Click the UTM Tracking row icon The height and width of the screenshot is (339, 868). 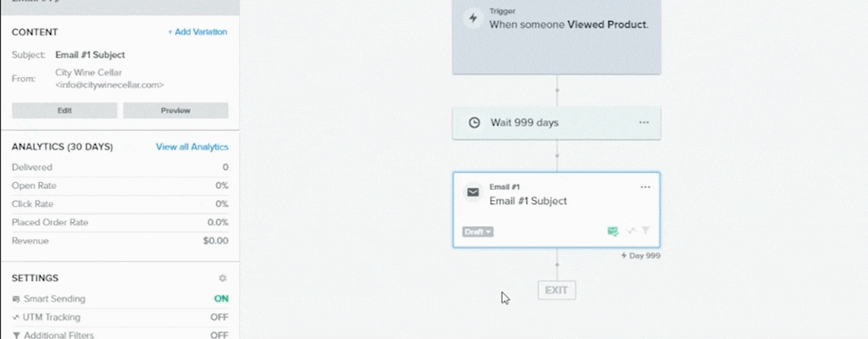click(15, 318)
